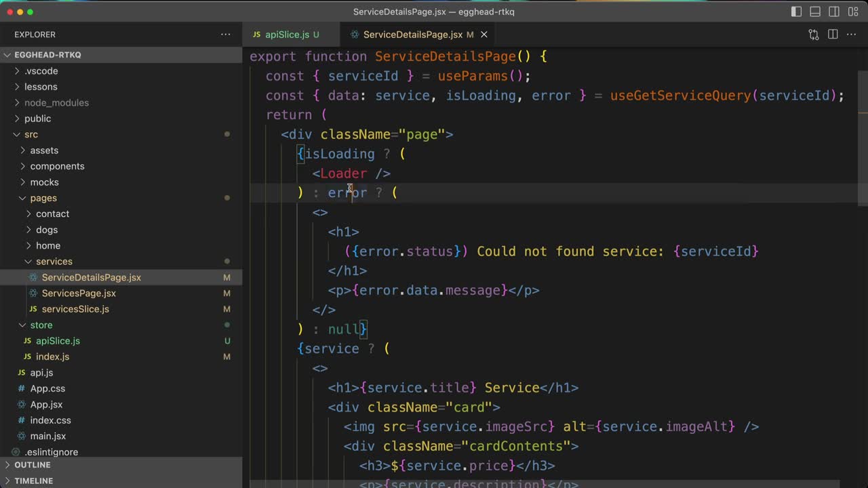The height and width of the screenshot is (488, 868).
Task: Open servicesSlice.js file
Action: pos(75,309)
